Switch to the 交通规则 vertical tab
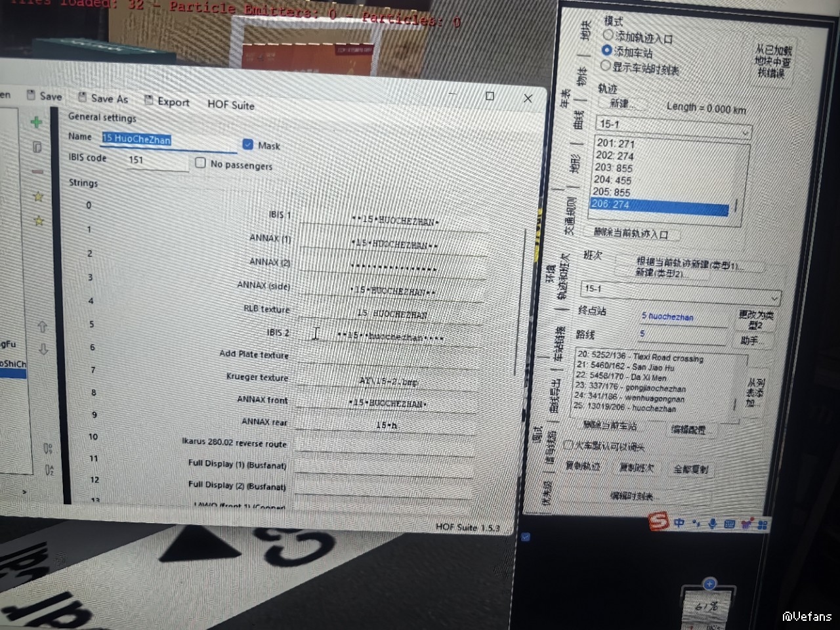840x630 pixels. (x=570, y=215)
